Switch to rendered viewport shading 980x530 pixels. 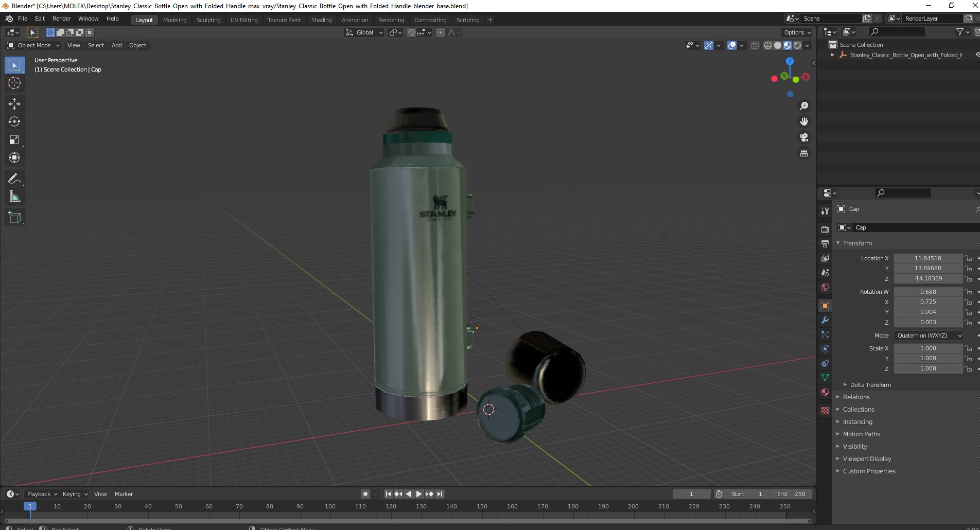coord(797,45)
